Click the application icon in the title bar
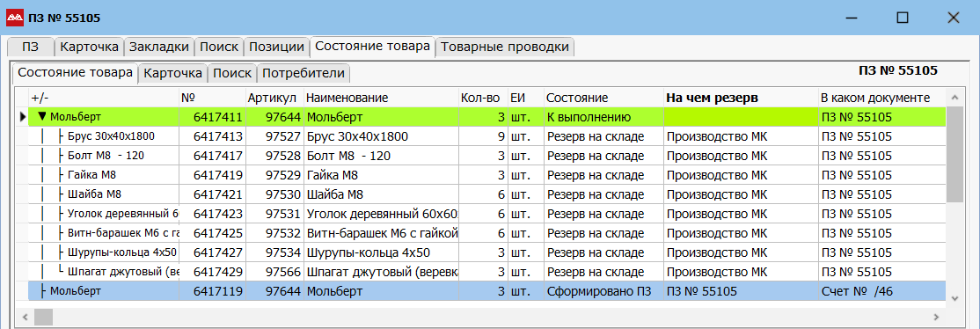 click(x=14, y=18)
